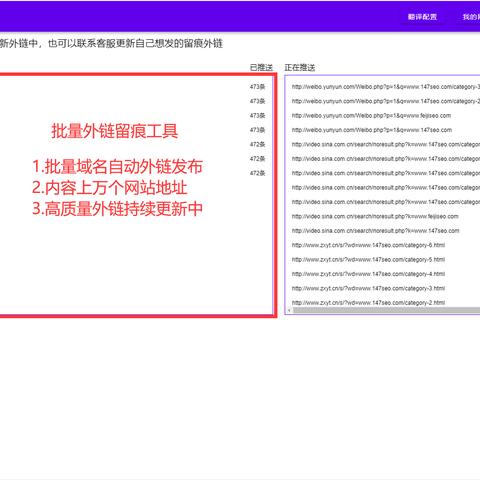Screen dimensions: 480x480
Task: Select zxyt.cn URL ending category-5.html
Action: point(368,259)
